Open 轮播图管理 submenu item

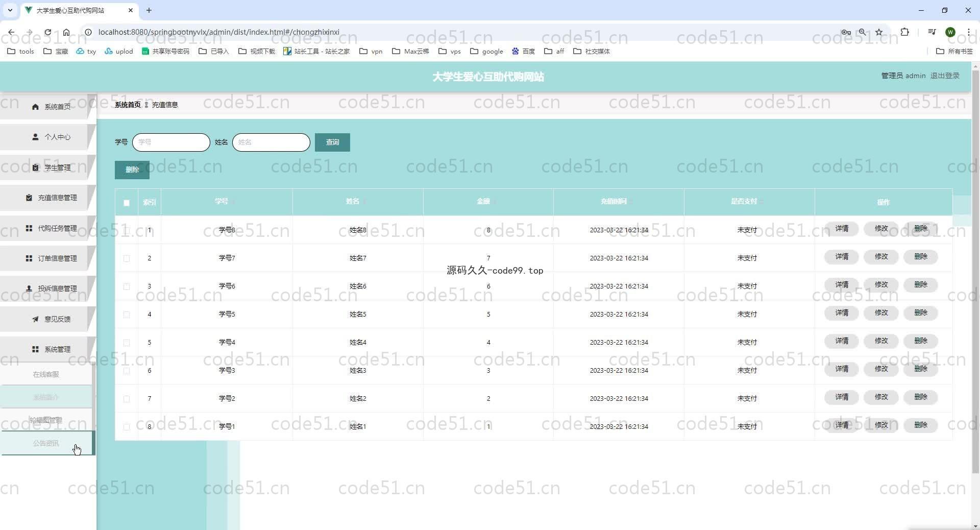pyautogui.click(x=46, y=420)
